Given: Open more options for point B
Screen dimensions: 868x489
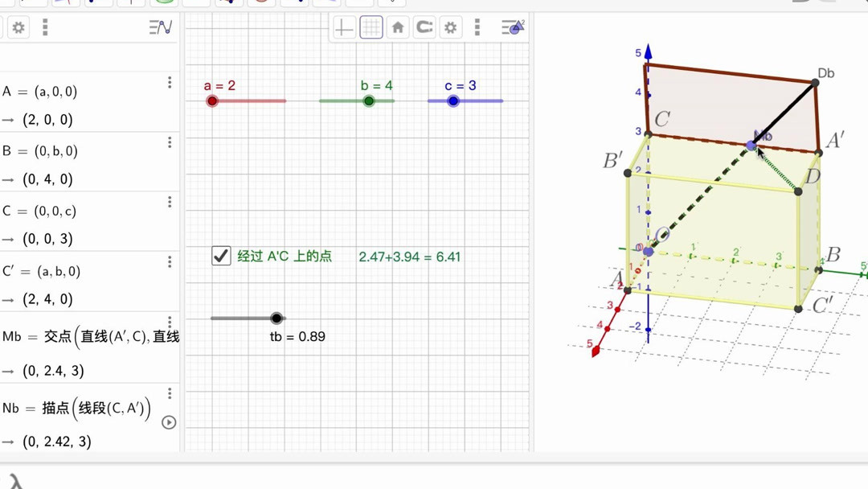Looking at the screenshot, I should tap(170, 142).
